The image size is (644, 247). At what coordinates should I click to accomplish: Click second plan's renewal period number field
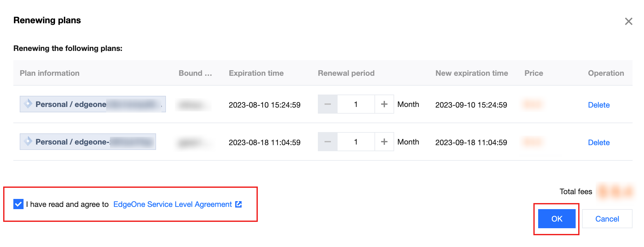pos(356,142)
